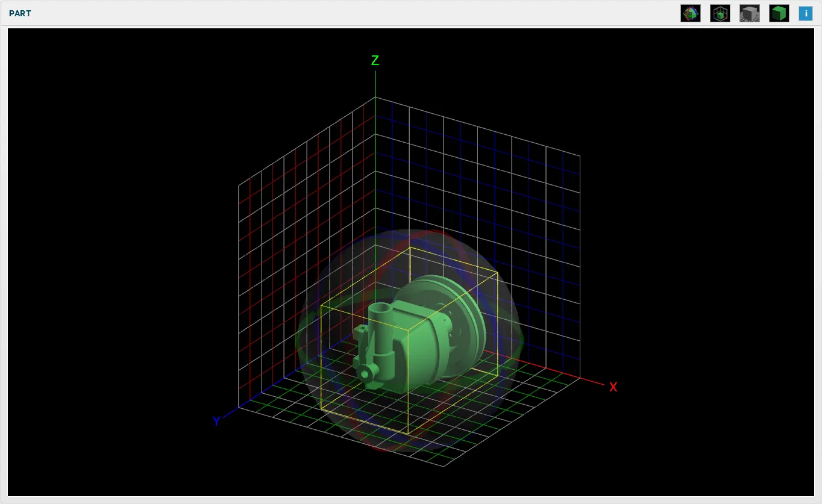Click the red X axis label

(613, 387)
